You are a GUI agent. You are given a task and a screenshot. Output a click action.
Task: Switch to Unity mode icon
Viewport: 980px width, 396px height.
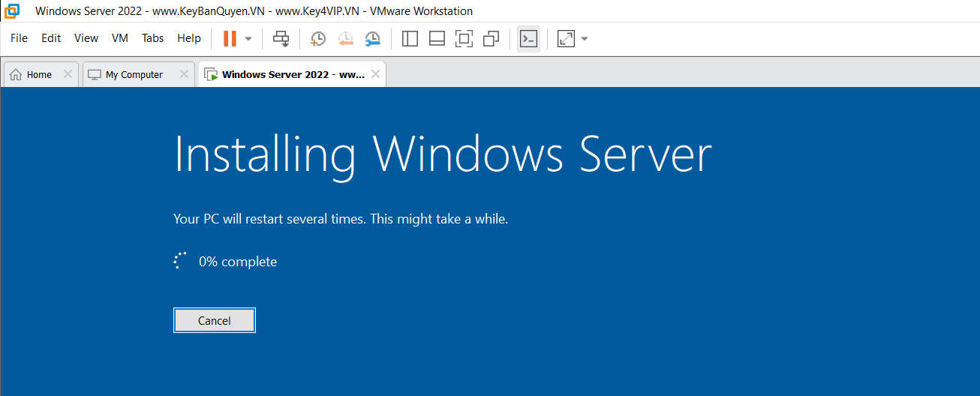point(492,38)
